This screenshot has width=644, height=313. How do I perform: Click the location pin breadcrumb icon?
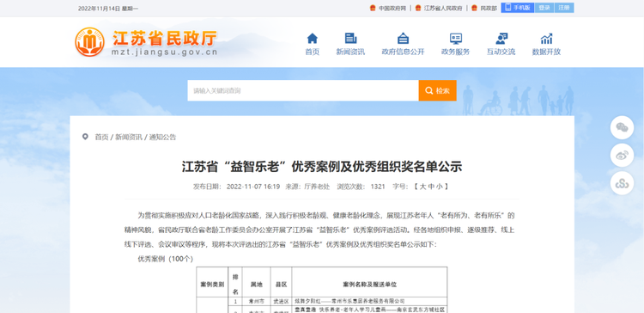point(85,137)
